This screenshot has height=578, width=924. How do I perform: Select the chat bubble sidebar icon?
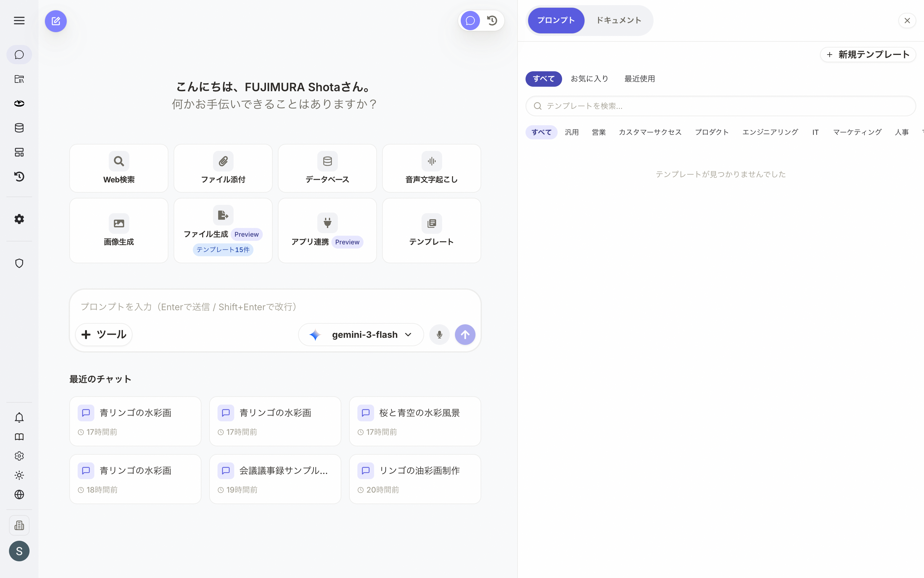pyautogui.click(x=19, y=55)
